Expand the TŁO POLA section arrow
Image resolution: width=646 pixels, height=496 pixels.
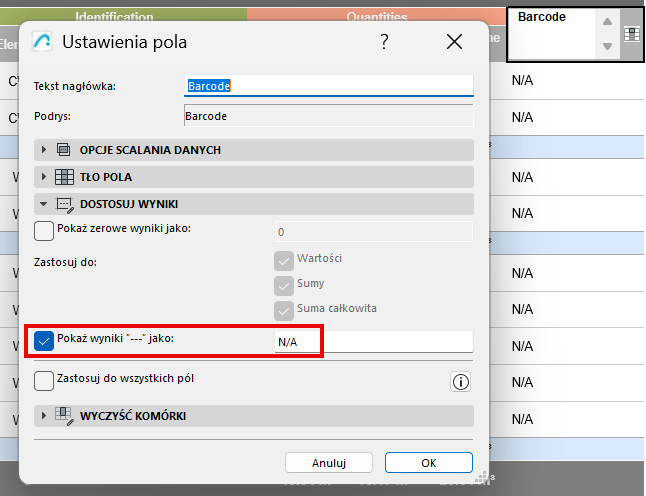pos(44,177)
